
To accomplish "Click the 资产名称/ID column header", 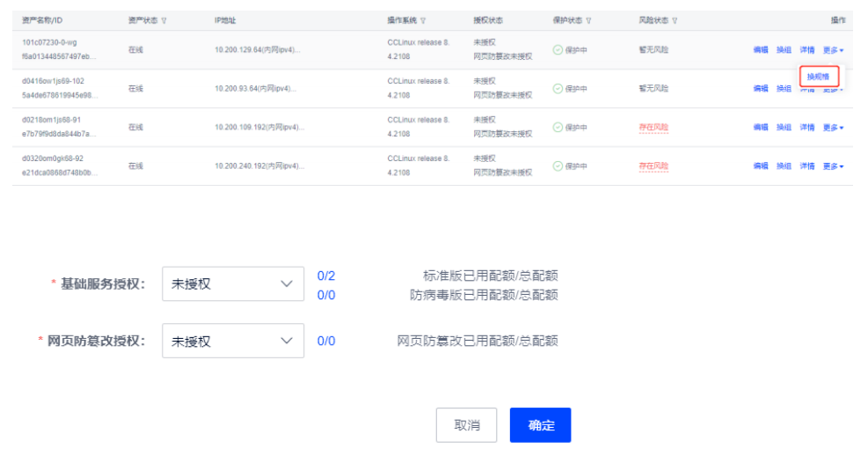I will pyautogui.click(x=42, y=20).
